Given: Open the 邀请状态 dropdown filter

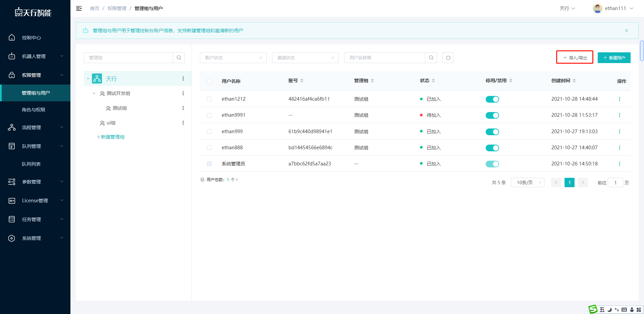Looking at the screenshot, I should (x=305, y=58).
